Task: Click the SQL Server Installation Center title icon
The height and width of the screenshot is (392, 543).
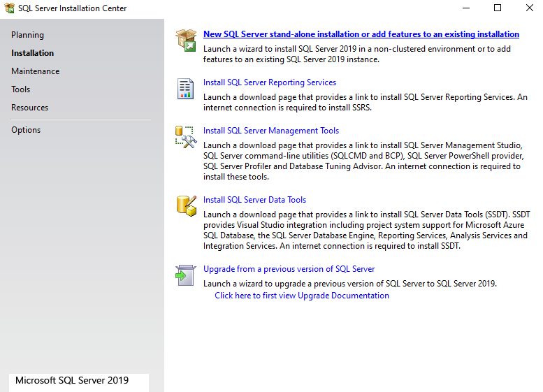Action: pos(9,8)
